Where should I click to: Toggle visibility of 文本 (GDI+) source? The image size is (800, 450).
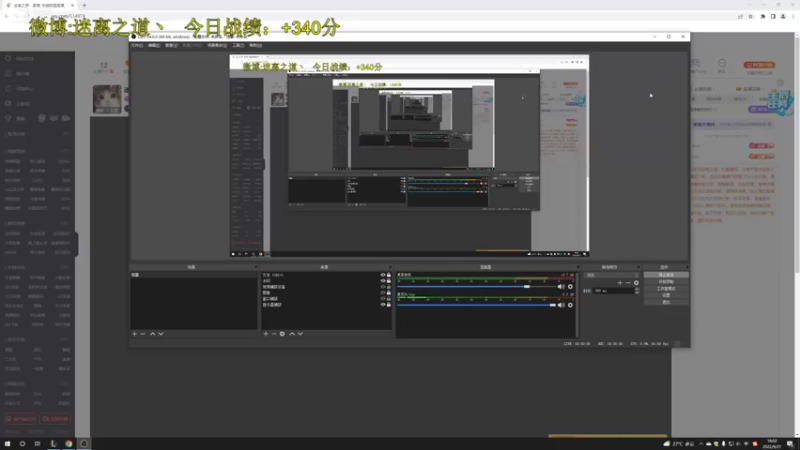(383, 275)
